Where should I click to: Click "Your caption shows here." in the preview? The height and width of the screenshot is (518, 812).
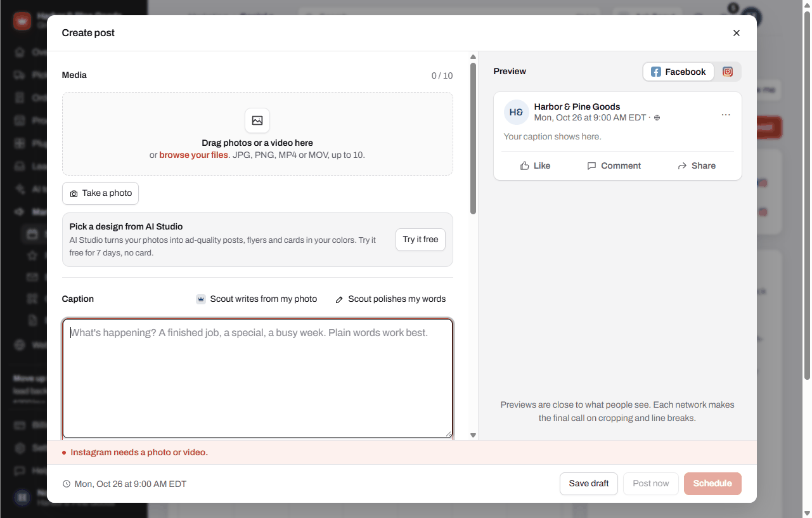pyautogui.click(x=553, y=136)
